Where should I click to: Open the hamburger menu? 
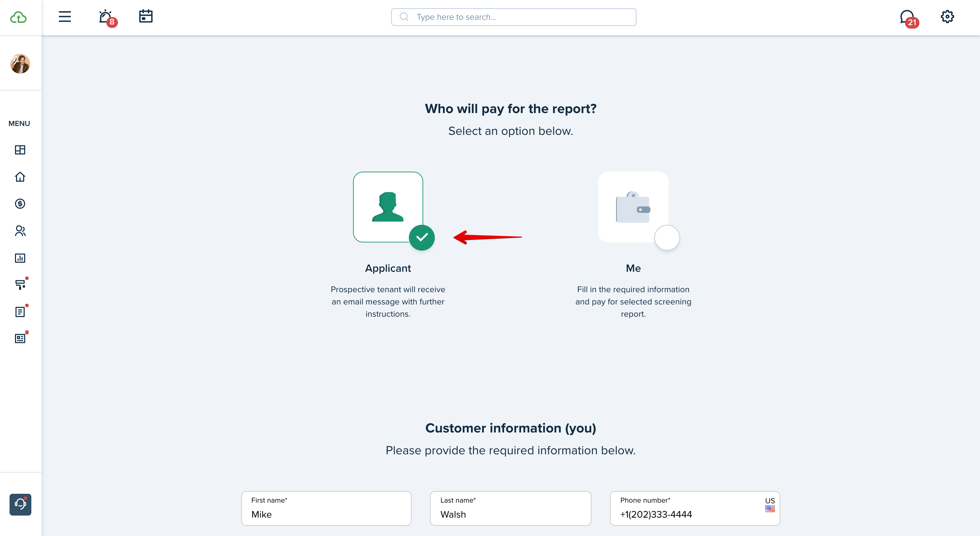(x=65, y=17)
